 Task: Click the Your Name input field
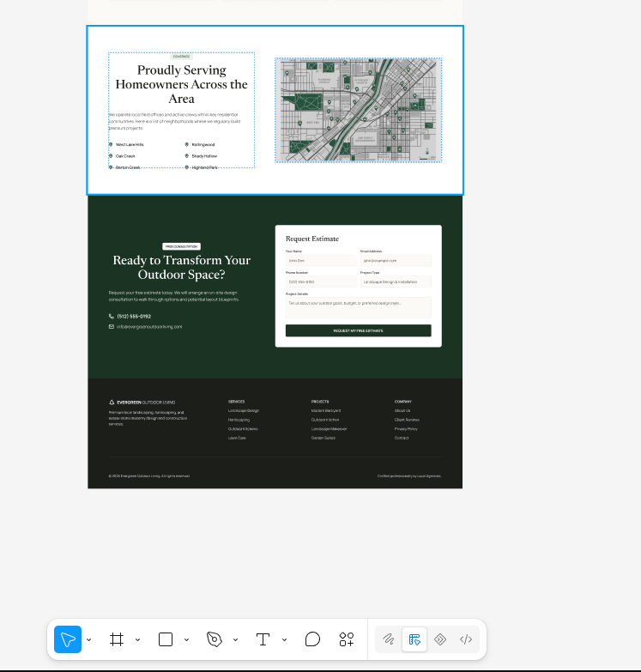click(x=321, y=261)
